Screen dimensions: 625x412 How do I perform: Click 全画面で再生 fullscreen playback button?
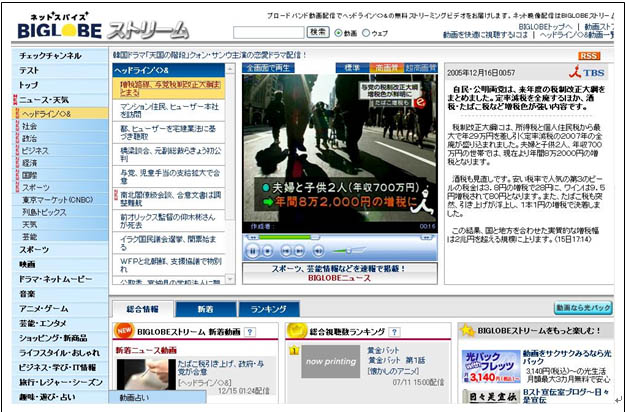[268, 68]
